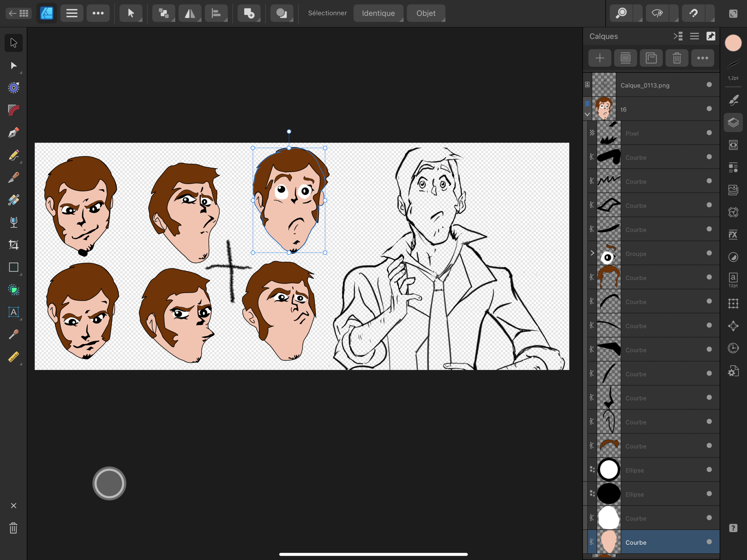The height and width of the screenshot is (560, 747).
Task: Add a new layer with plus button
Action: tap(599, 58)
